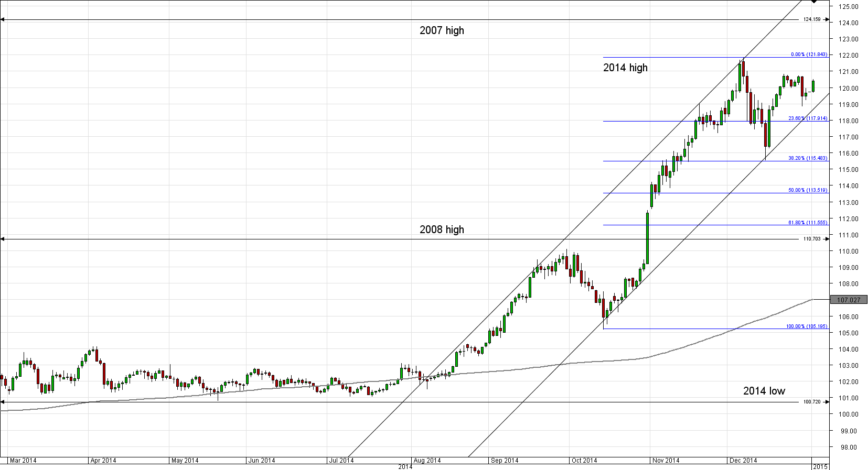Click the Sep 2014 time axis label
The image size is (868, 470).
(x=505, y=461)
